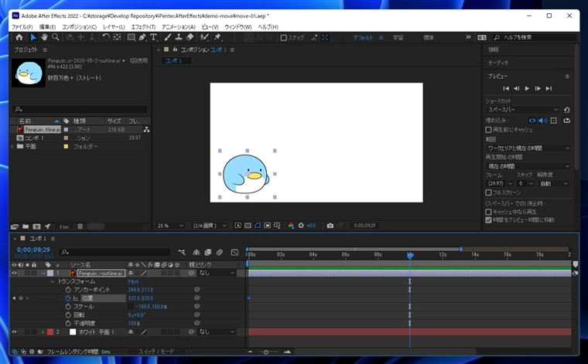This screenshot has width=588, height=364.
Task: Collapse the トランスフォーム property group
Action: tap(52, 281)
